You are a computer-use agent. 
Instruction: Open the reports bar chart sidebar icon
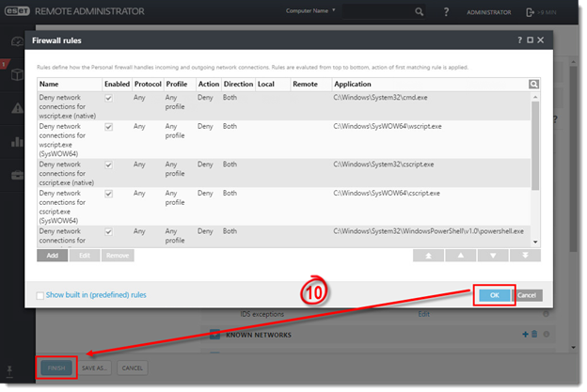(x=17, y=141)
